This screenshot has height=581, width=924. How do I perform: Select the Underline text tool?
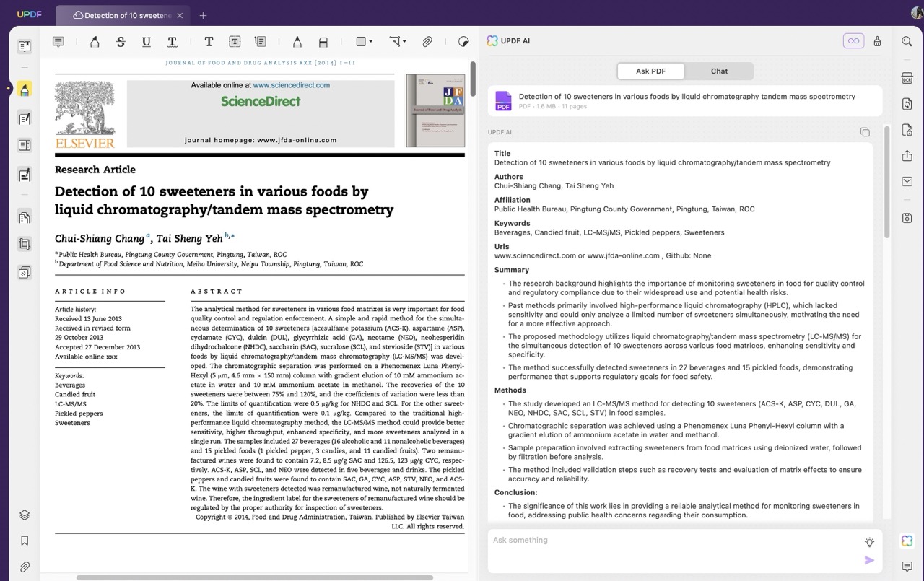pos(147,42)
